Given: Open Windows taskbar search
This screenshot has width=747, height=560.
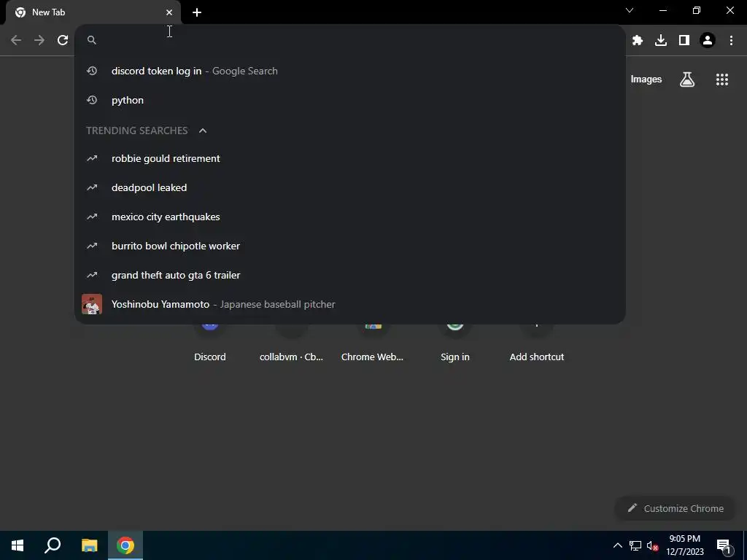Looking at the screenshot, I should click(x=53, y=545).
